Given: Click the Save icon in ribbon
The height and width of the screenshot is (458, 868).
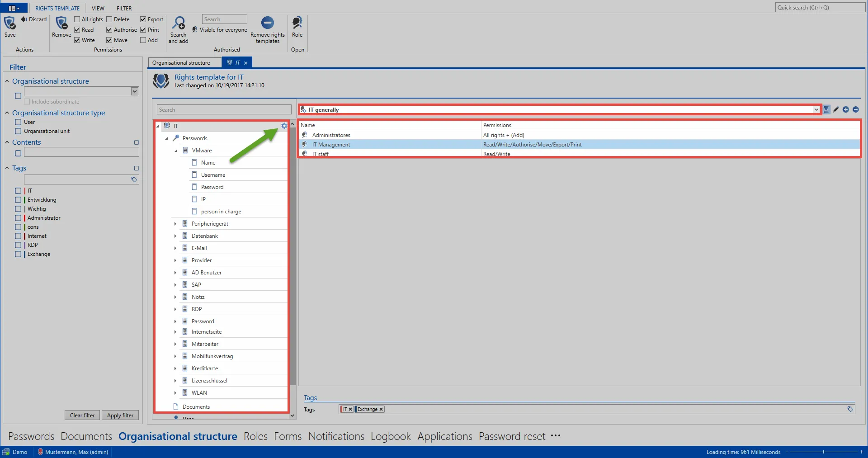Looking at the screenshot, I should [x=10, y=24].
